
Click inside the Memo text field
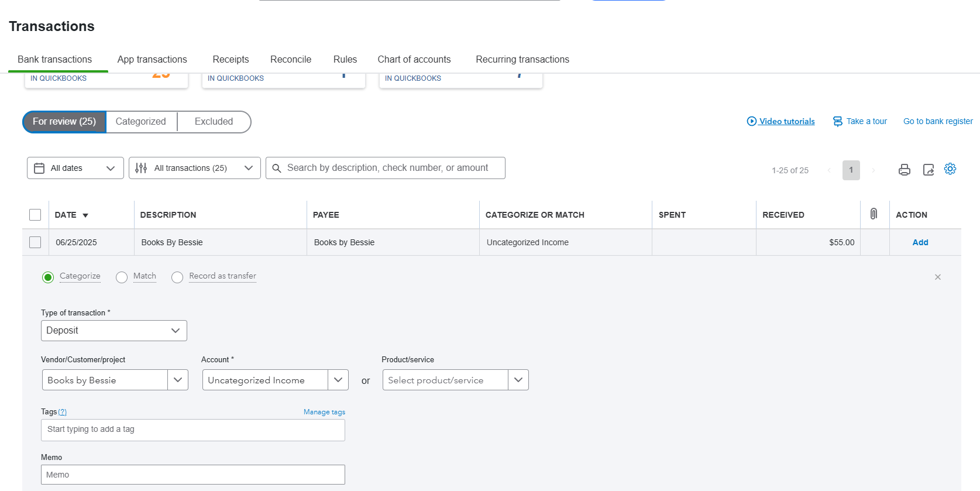[192, 475]
